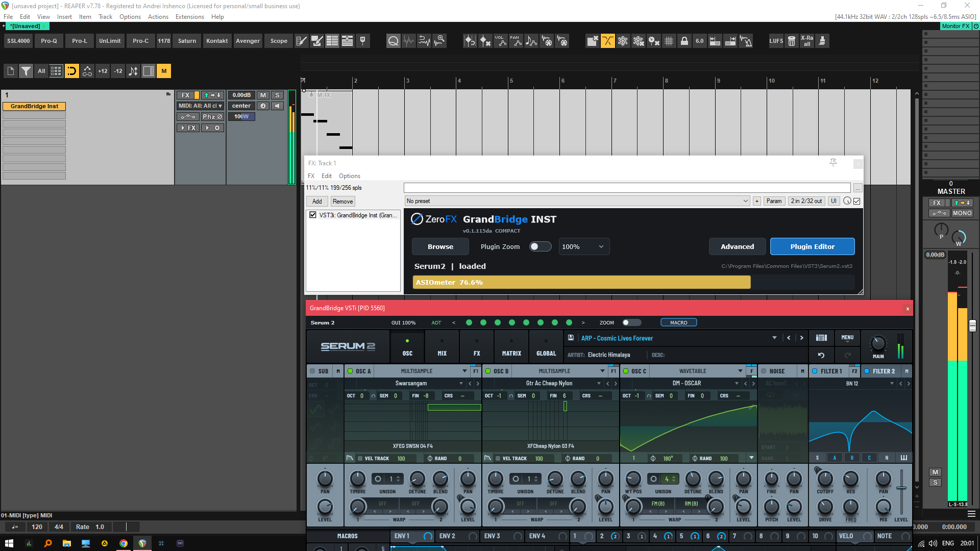Open Serum preset browser list icon
This screenshot has width=980, height=551.
pyautogui.click(x=821, y=338)
